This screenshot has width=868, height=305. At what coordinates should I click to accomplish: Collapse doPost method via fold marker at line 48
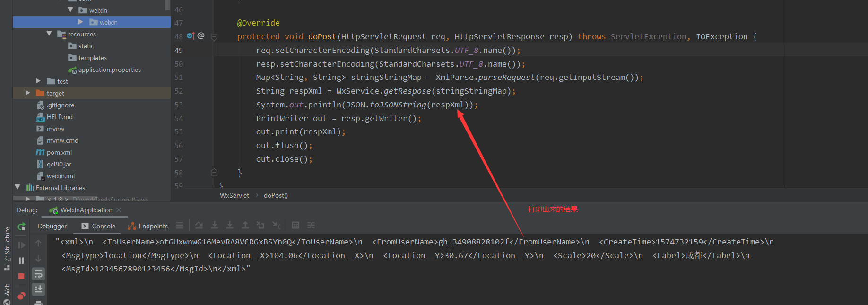[214, 36]
